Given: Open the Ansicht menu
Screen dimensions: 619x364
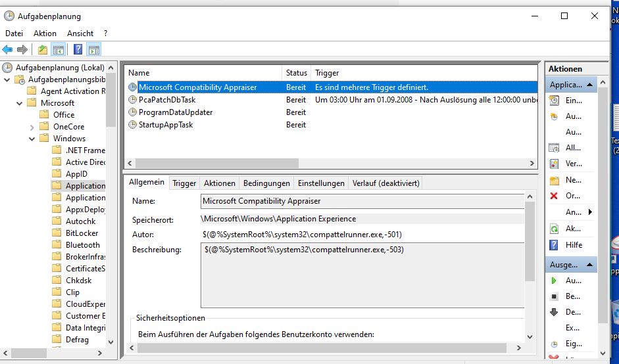Looking at the screenshot, I should click(x=80, y=34).
